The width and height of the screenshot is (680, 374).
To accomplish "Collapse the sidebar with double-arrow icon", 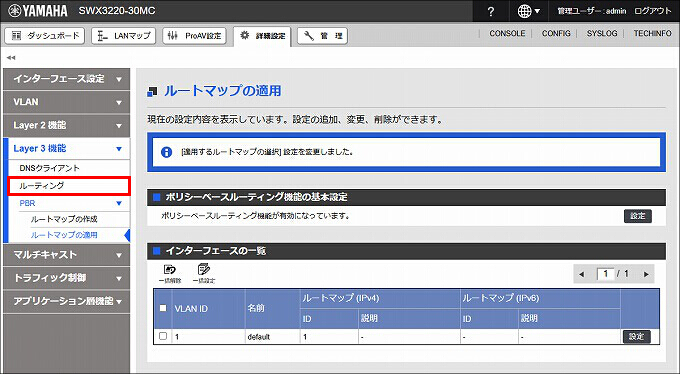I will 11,57.
